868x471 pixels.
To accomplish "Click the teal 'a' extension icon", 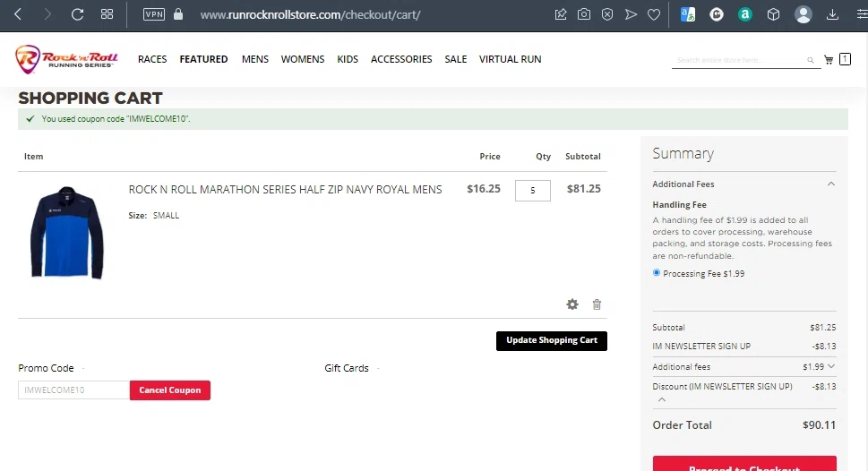I will (745, 14).
